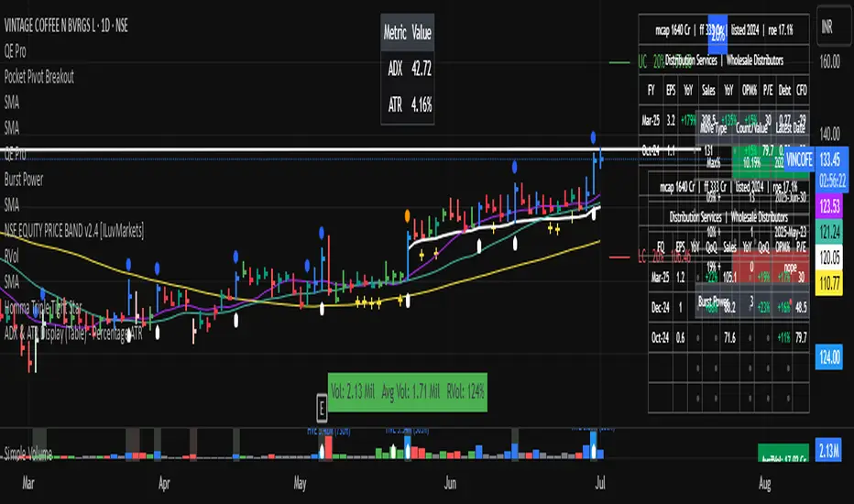Select the white 120.05 price label
Viewport: 854px width, 504px height.
coord(829,257)
